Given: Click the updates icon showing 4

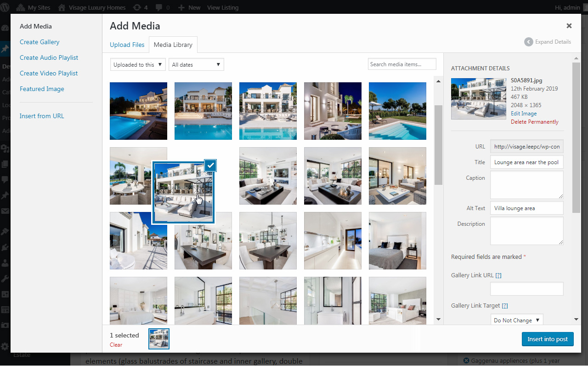Looking at the screenshot, I should 140,7.
